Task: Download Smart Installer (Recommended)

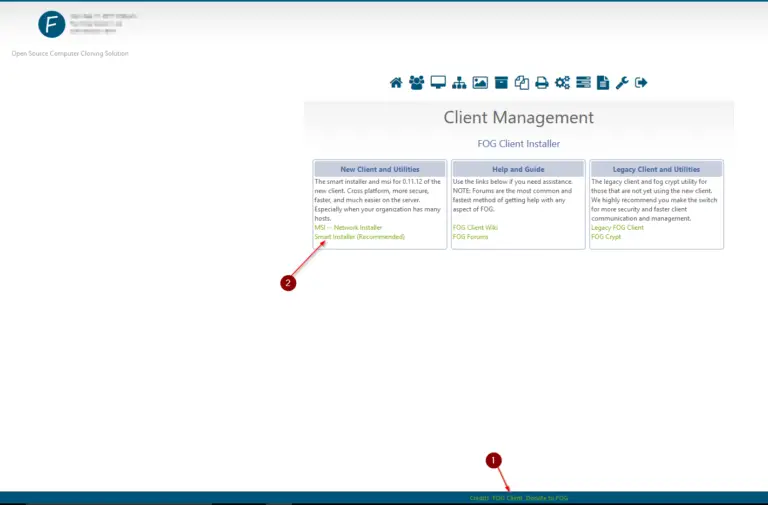Action: [360, 237]
